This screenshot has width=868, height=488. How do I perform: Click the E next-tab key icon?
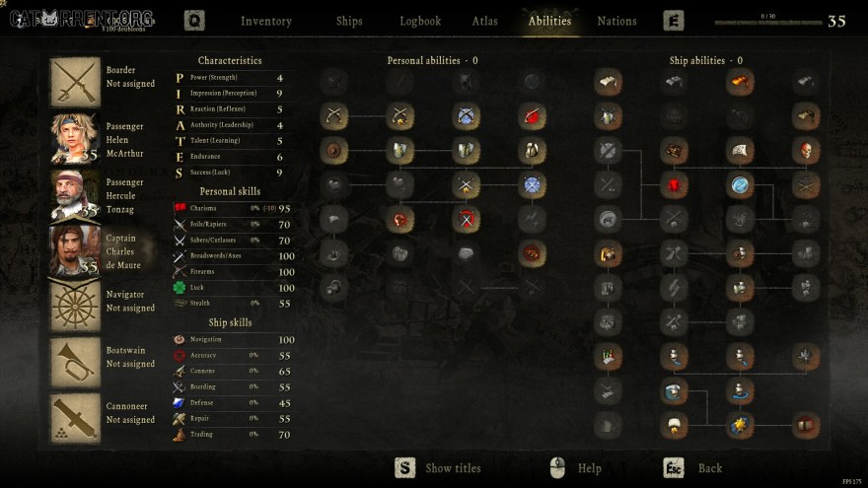click(674, 21)
